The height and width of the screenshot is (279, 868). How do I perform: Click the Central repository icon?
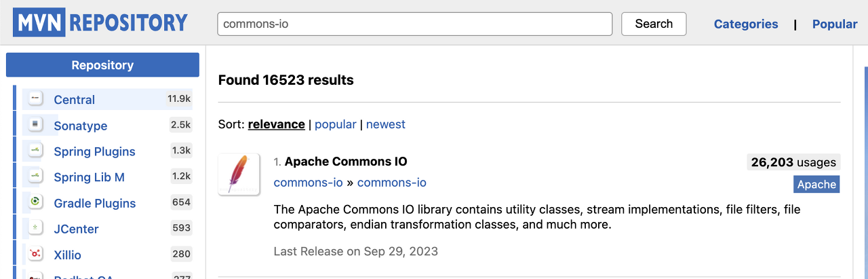(36, 99)
